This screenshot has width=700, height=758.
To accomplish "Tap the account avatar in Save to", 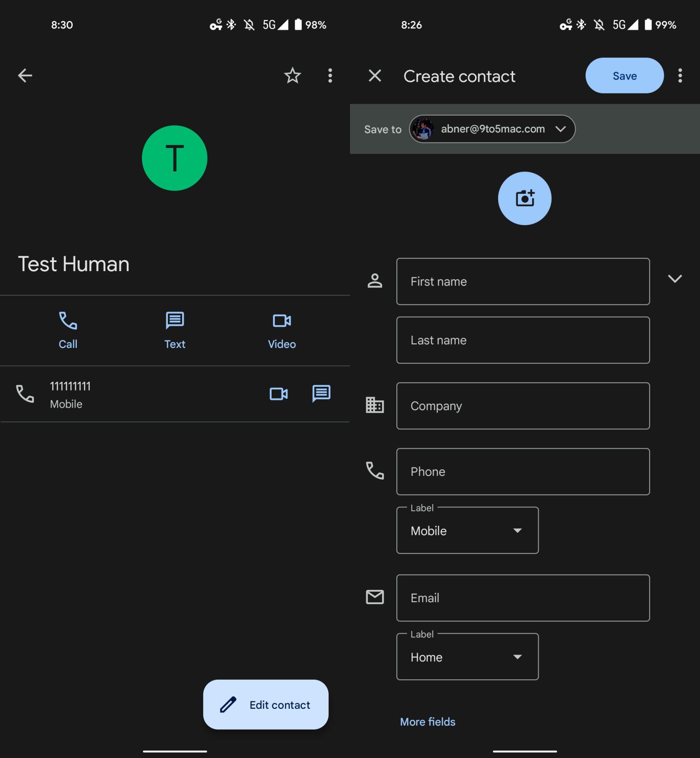I will point(423,129).
